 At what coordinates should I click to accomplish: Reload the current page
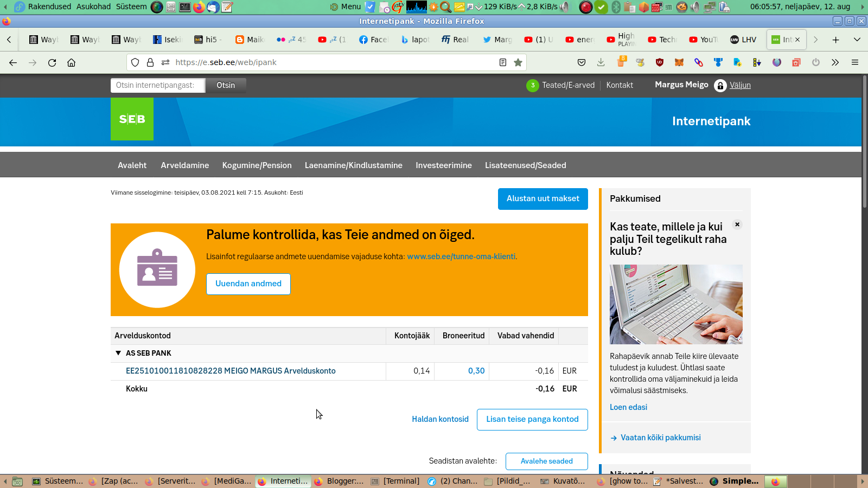tap(52, 62)
